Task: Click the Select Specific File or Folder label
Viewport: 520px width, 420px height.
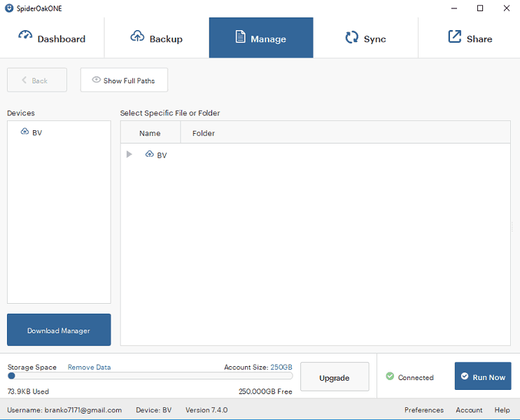Action: pos(170,113)
